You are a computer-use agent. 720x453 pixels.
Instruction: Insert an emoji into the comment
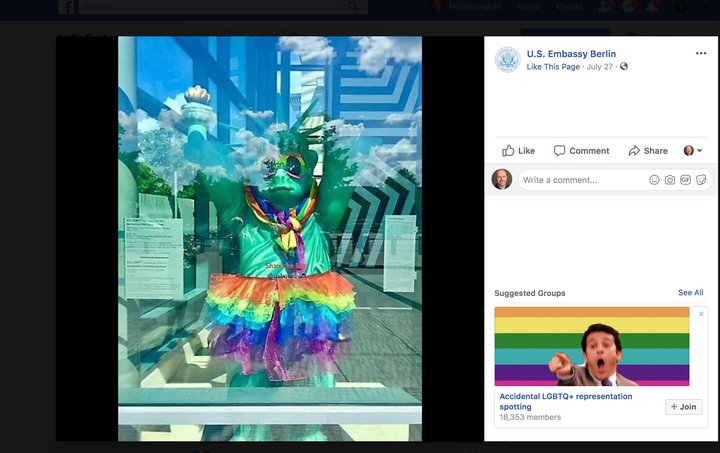[654, 180]
